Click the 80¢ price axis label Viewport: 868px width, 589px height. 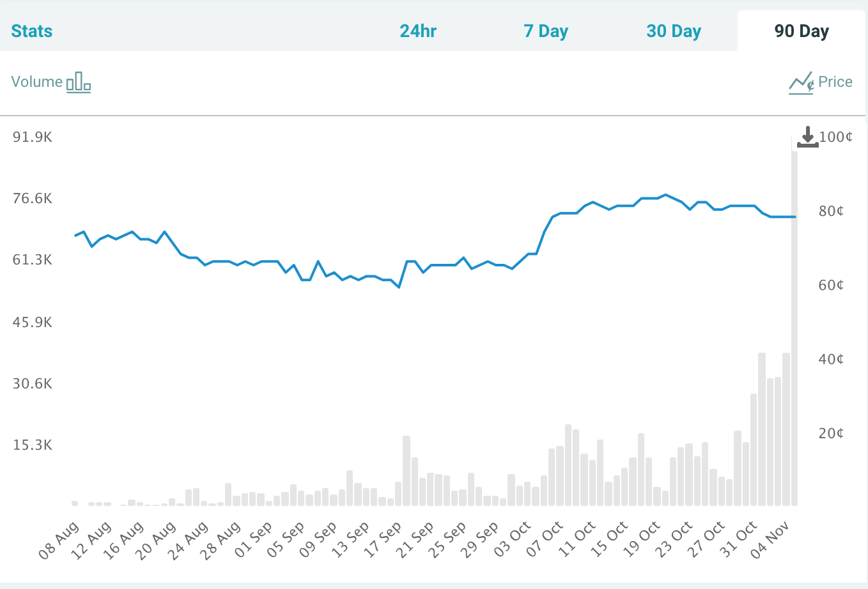pos(831,211)
